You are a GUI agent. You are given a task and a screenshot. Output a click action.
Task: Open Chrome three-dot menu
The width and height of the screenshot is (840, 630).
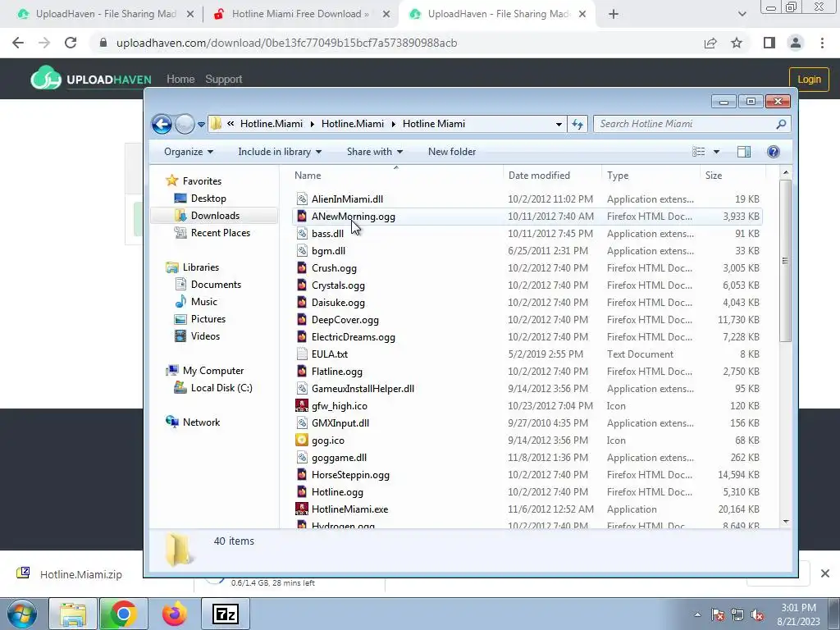tap(822, 43)
